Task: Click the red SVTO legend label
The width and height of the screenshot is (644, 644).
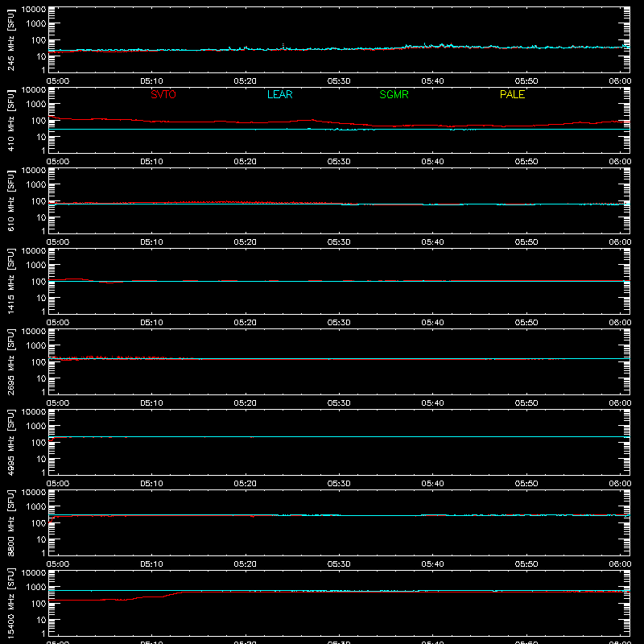Action: tap(163, 94)
